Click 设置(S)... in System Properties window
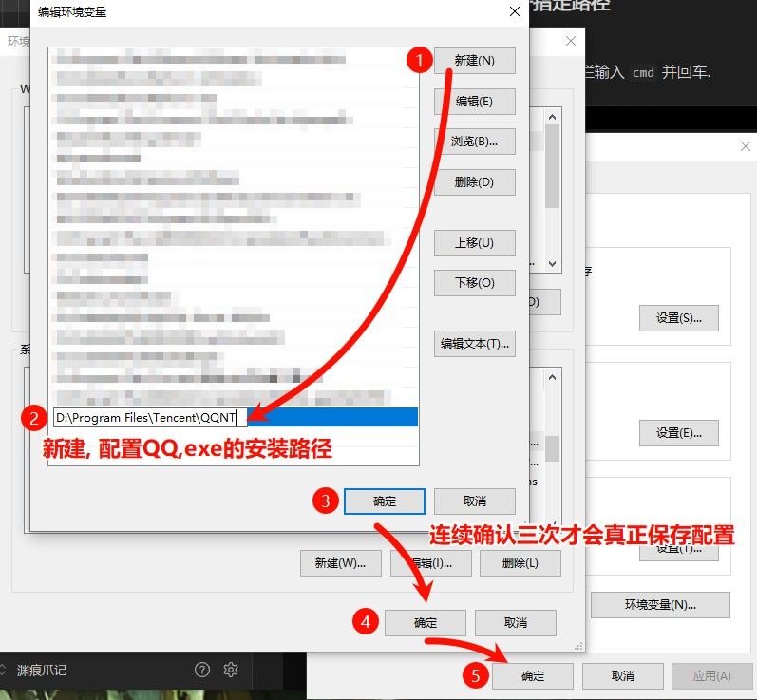 [679, 318]
